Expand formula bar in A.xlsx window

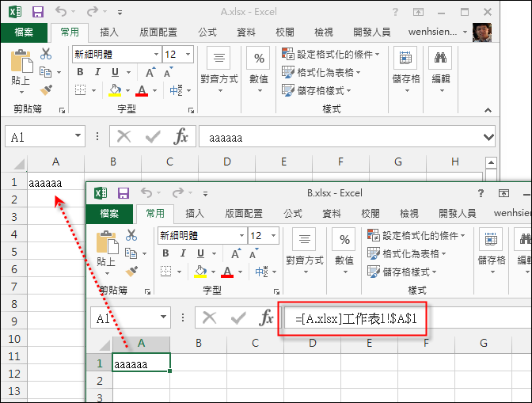[x=488, y=137]
